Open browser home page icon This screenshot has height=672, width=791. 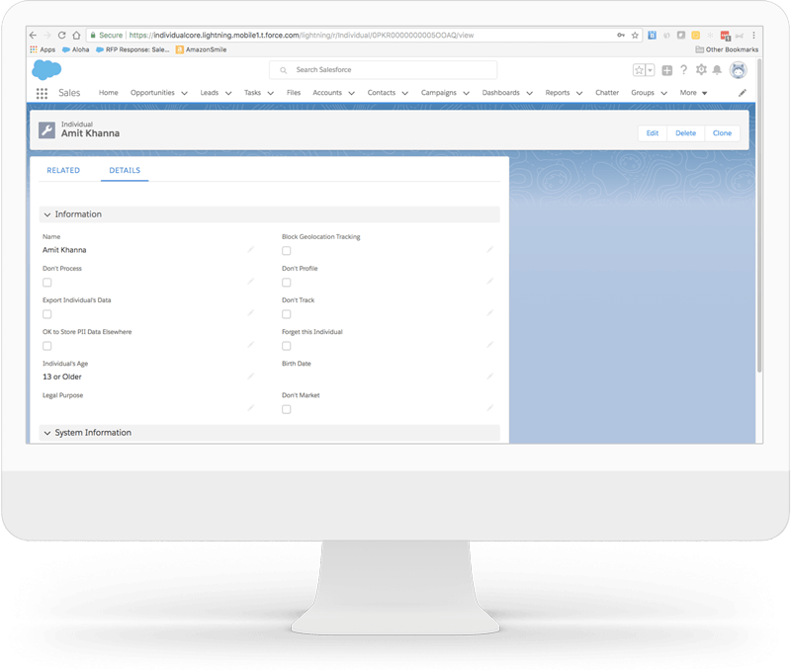tap(76, 36)
